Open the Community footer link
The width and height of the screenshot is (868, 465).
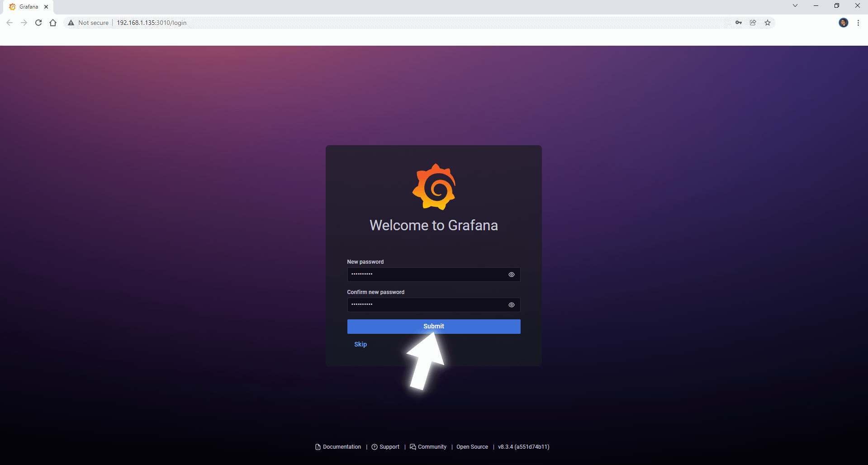coord(428,447)
